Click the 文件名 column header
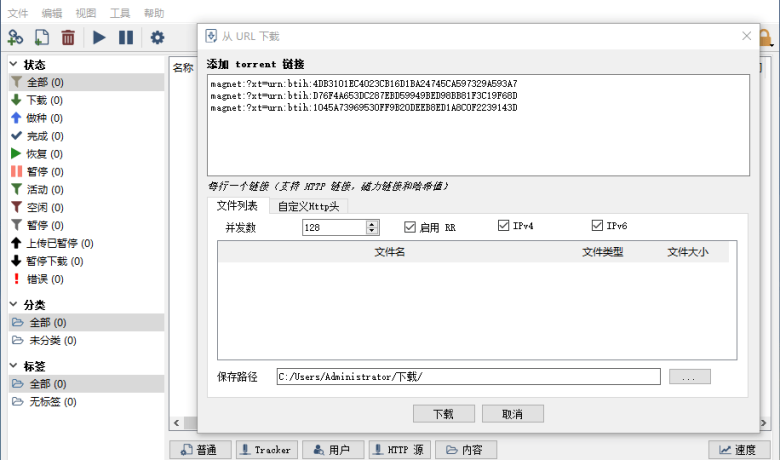 (390, 252)
